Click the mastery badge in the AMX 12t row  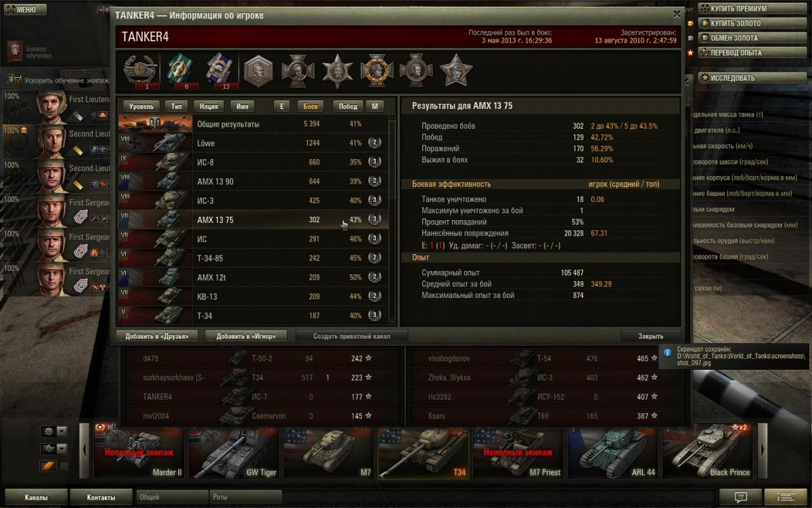374,277
